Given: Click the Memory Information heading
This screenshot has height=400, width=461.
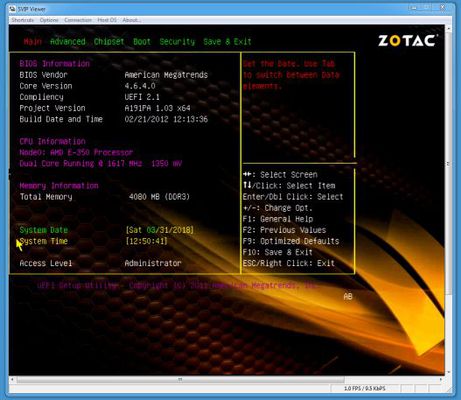Looking at the screenshot, I should coord(59,186).
